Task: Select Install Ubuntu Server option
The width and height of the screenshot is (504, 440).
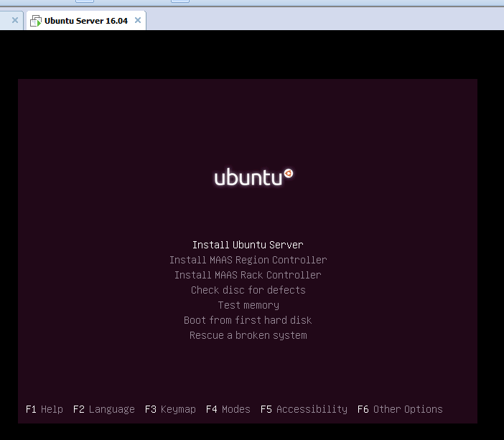Action: point(248,245)
